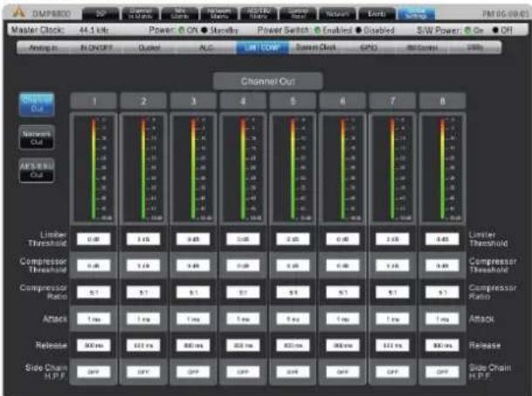Open channel 2 Attack time value
This screenshot has height=396, width=532.
[143, 319]
